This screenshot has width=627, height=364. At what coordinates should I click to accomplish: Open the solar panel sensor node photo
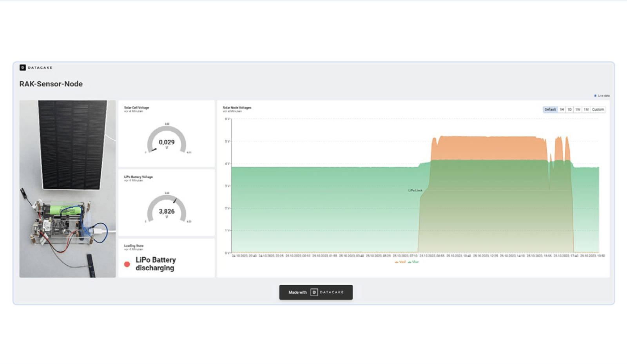67,189
